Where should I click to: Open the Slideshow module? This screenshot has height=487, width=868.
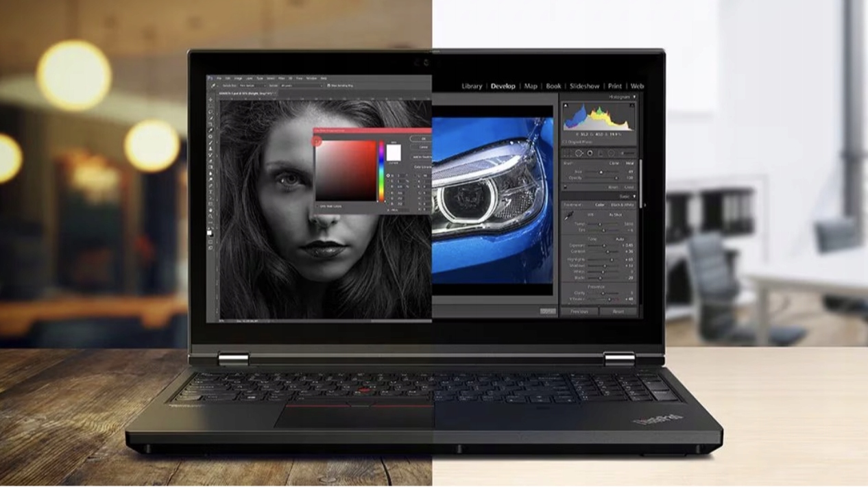(584, 86)
